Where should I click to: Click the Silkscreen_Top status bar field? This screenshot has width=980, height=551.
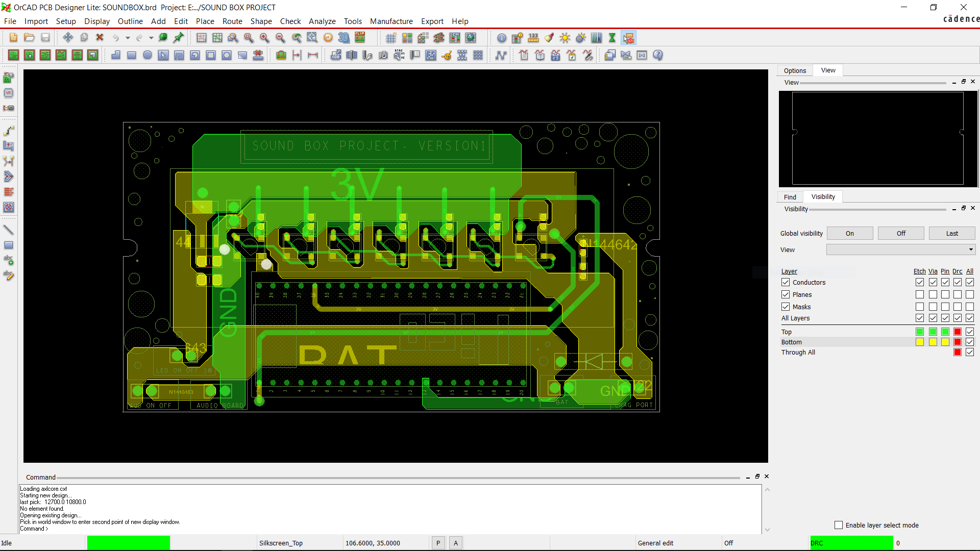[300, 543]
